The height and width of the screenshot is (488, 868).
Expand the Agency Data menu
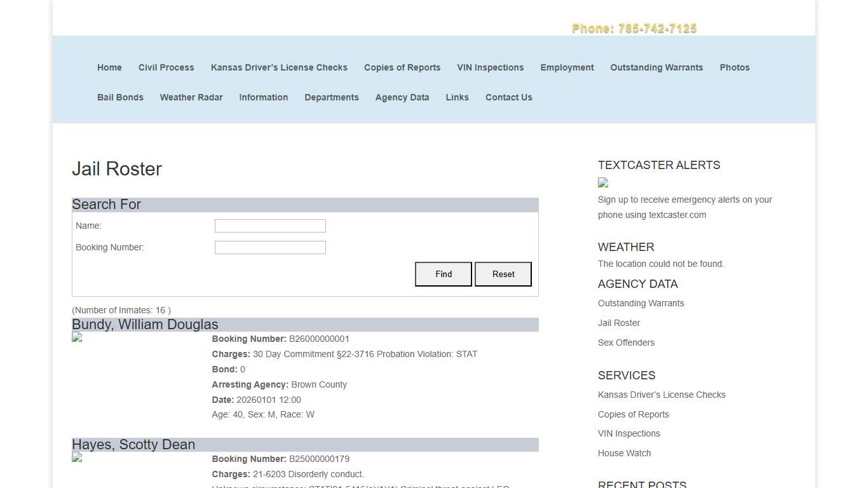click(402, 97)
